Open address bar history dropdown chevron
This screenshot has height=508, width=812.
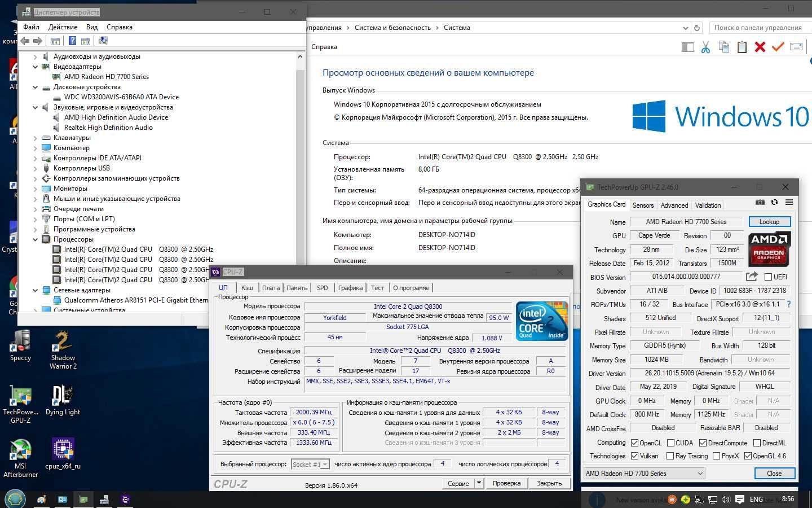[x=685, y=28]
